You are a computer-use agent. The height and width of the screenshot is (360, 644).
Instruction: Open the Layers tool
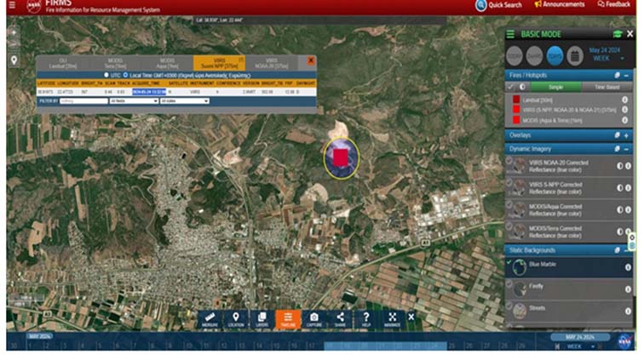(262, 319)
